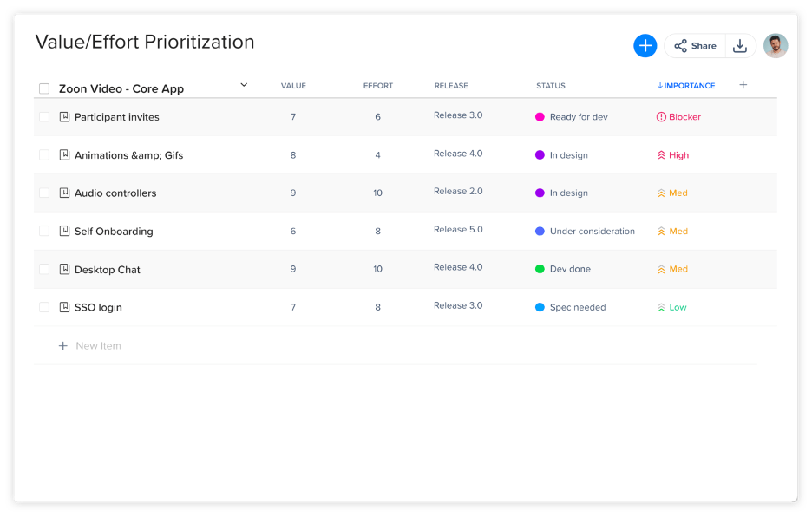Check the Audio controllers row checkbox
The image size is (812, 517).
[x=44, y=193]
